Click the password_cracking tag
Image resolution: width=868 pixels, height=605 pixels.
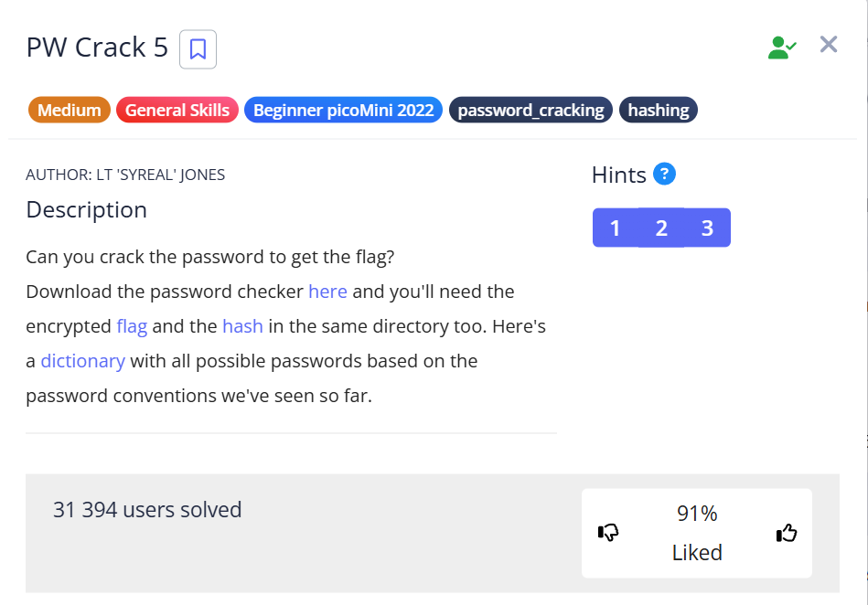tap(530, 111)
